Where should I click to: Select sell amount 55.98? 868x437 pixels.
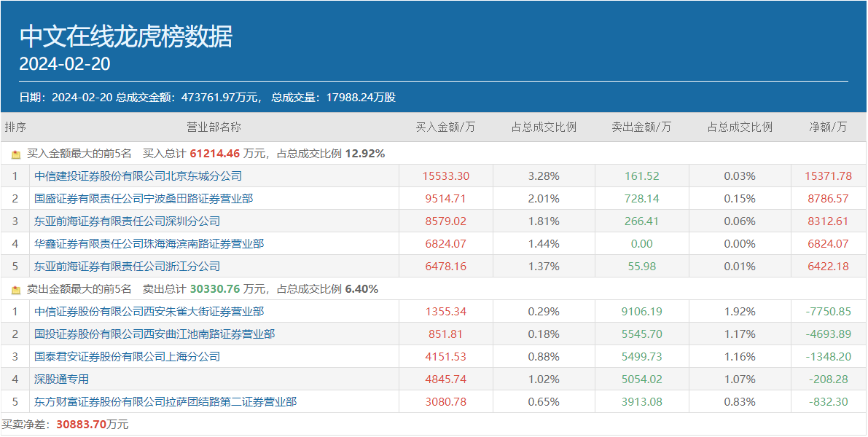pos(641,267)
